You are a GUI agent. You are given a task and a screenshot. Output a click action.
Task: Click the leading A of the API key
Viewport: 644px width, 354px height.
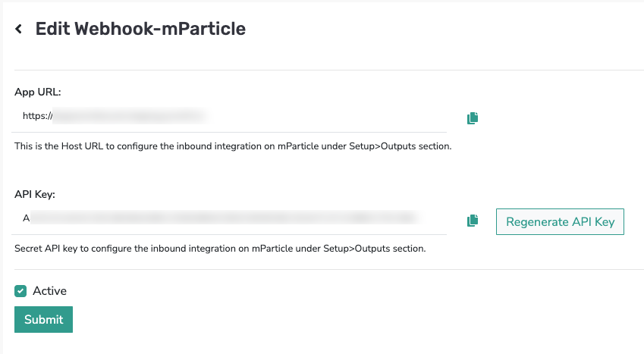coord(27,218)
